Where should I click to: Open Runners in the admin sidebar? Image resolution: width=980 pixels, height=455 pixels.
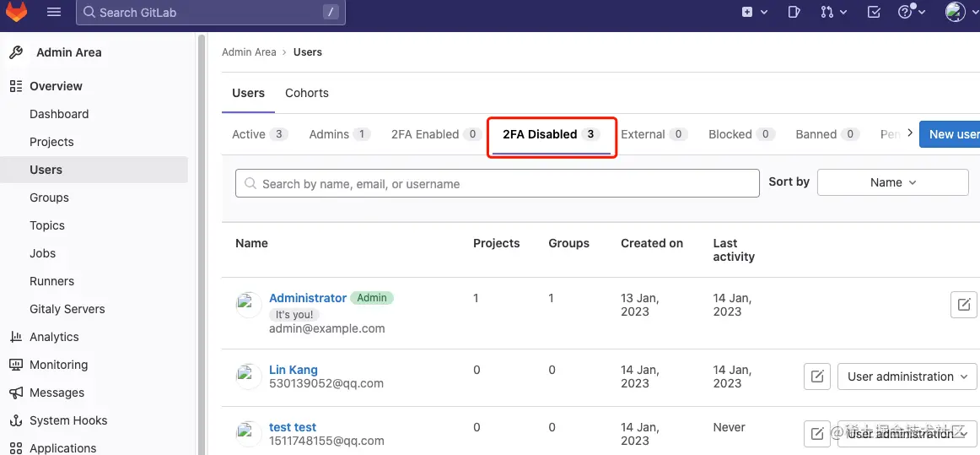click(52, 281)
